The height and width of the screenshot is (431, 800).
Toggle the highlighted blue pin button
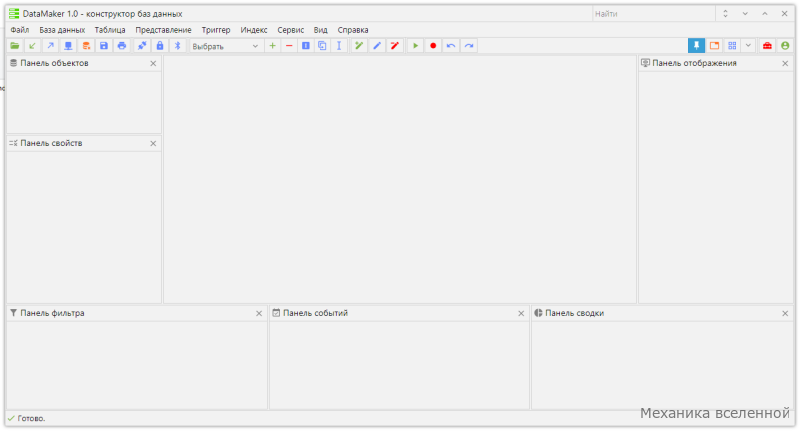[696, 46]
